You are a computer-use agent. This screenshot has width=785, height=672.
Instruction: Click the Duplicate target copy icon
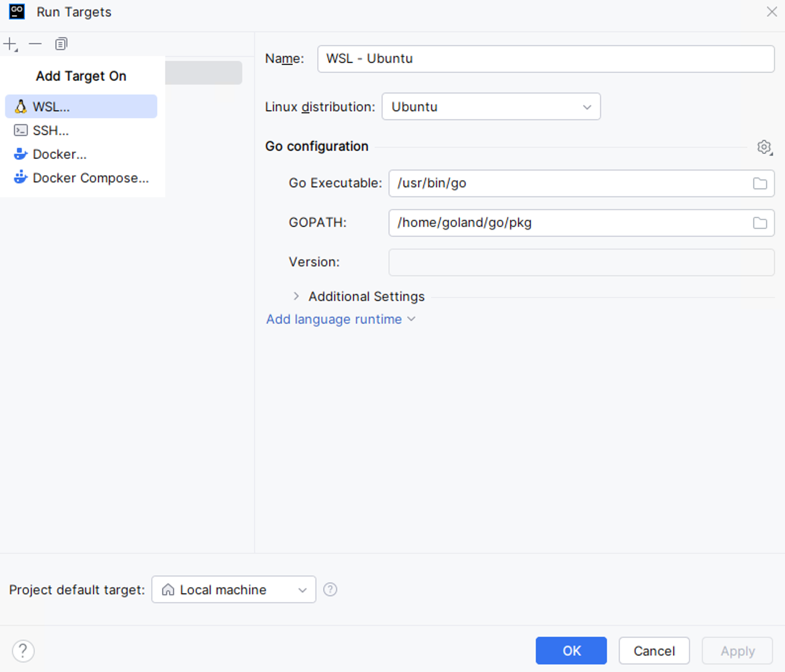tap(61, 44)
